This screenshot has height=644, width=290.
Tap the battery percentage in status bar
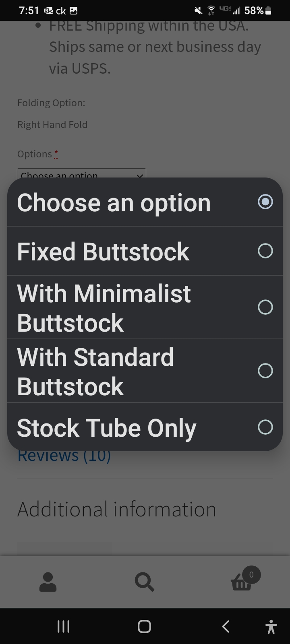point(254,10)
